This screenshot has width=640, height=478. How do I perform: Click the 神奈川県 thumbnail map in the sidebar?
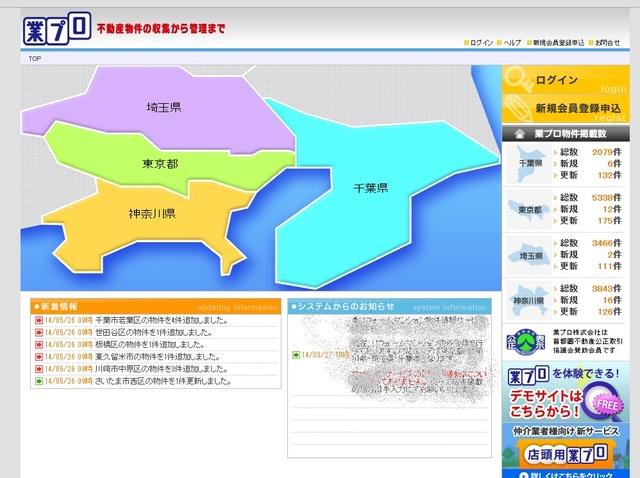click(529, 301)
